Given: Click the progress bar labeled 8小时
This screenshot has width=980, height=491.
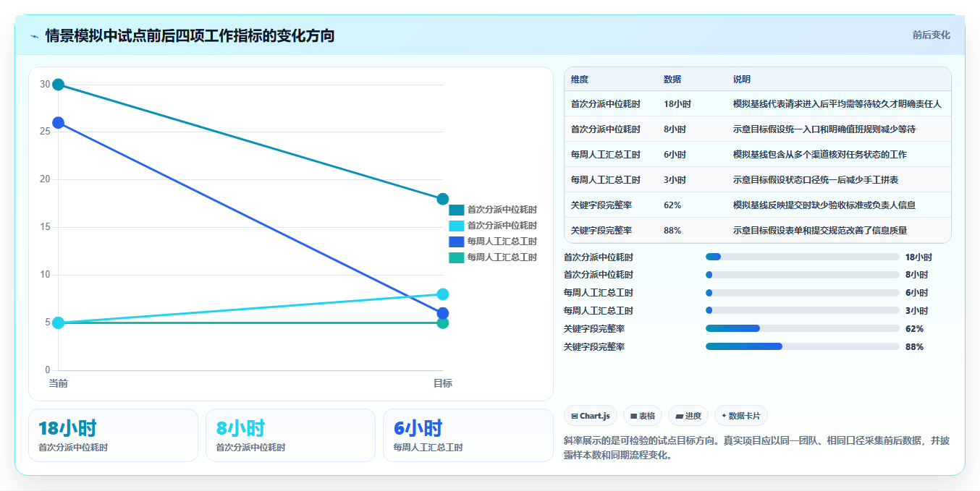Looking at the screenshot, I should tap(803, 275).
